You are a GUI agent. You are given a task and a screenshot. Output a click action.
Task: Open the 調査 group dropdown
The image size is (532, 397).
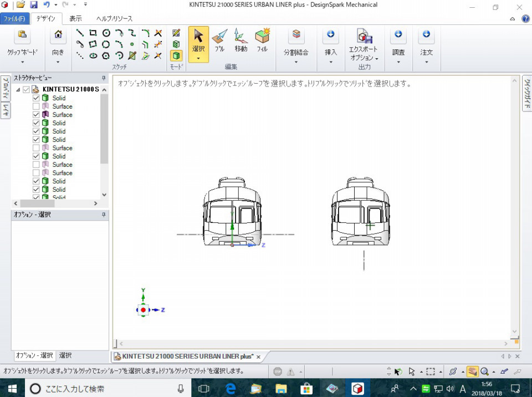(x=398, y=62)
